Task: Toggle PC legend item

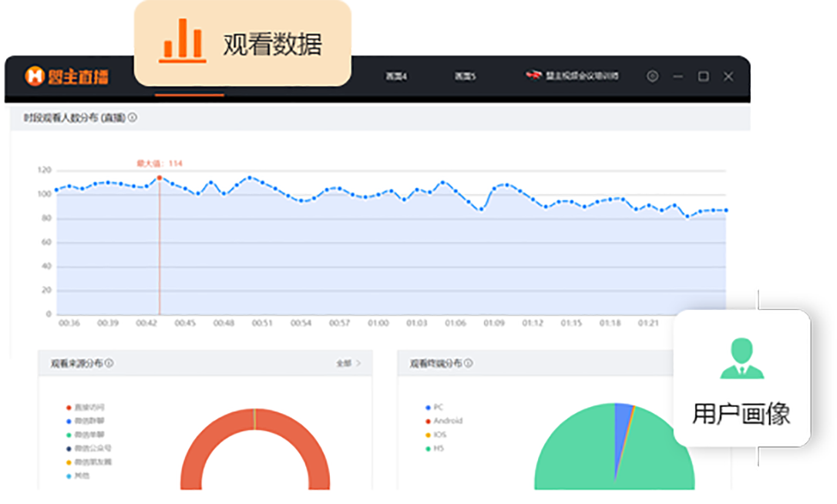Action: [x=434, y=408]
